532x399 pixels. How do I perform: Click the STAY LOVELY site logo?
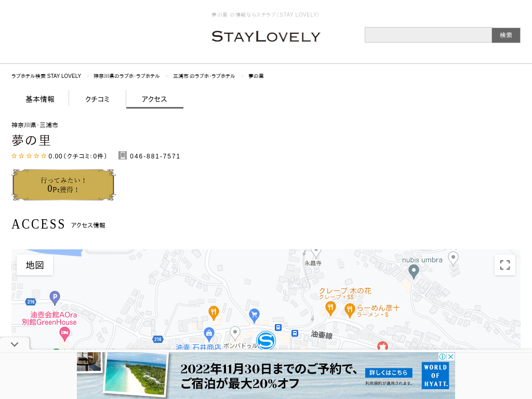pyautogui.click(x=265, y=36)
